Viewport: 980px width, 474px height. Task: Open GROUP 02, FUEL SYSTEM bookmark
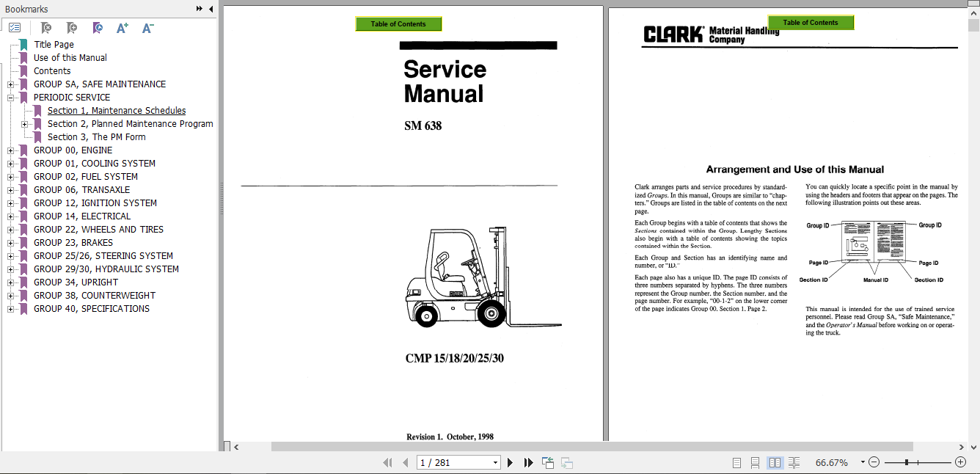(x=86, y=177)
